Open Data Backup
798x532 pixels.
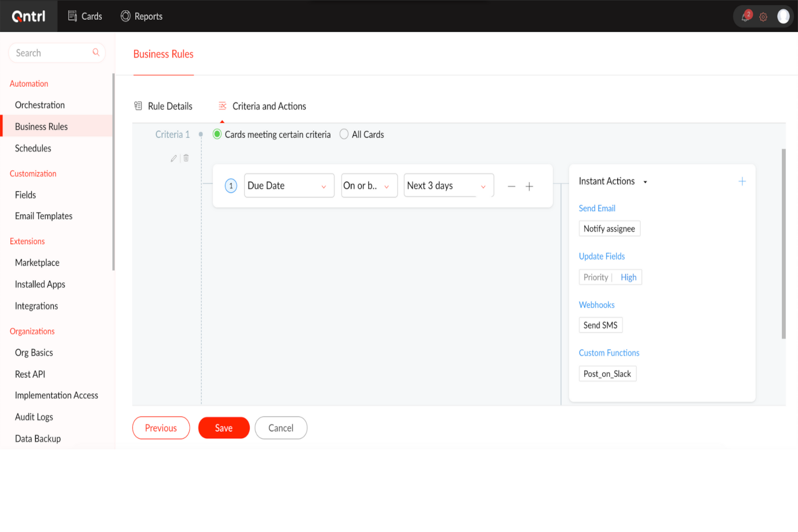[38, 439]
